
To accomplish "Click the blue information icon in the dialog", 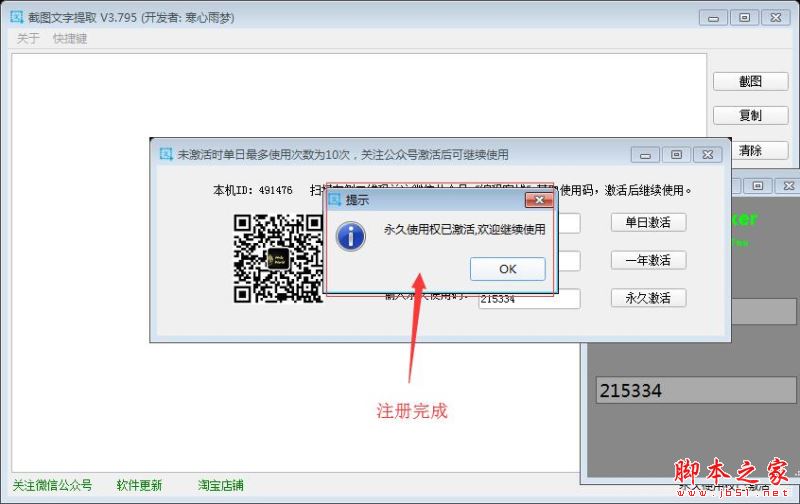I will click(x=351, y=236).
